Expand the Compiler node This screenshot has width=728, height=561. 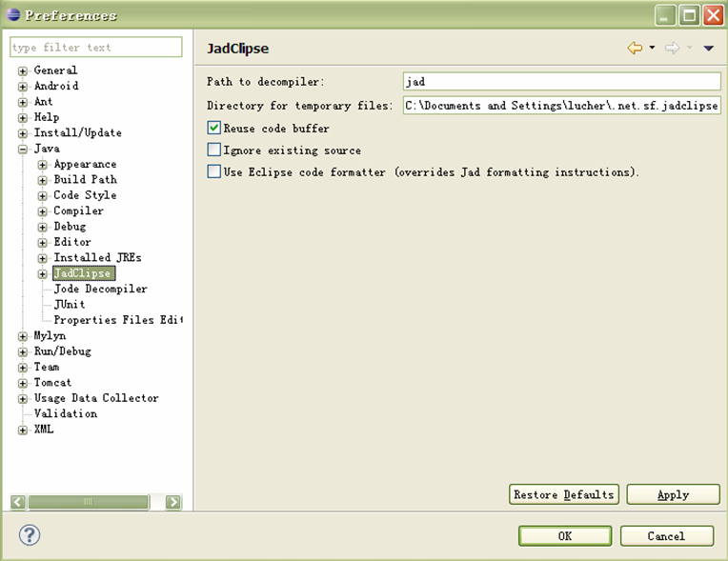coord(42,211)
